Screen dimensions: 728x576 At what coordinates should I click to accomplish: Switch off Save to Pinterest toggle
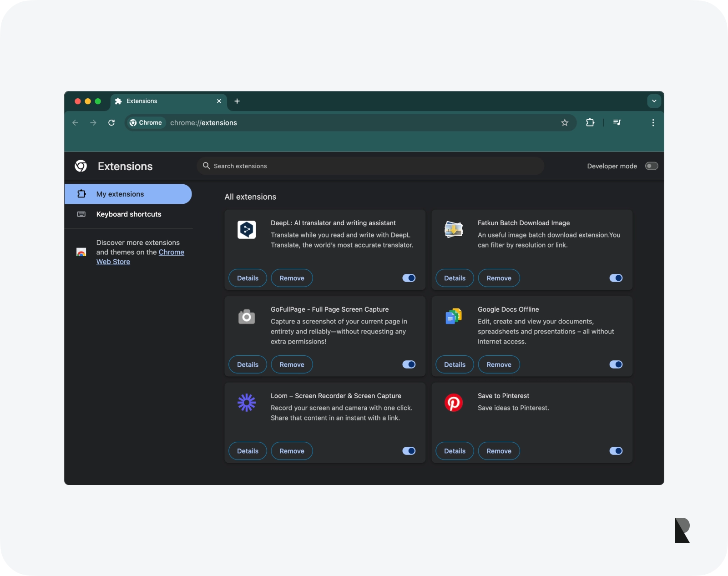[616, 451]
